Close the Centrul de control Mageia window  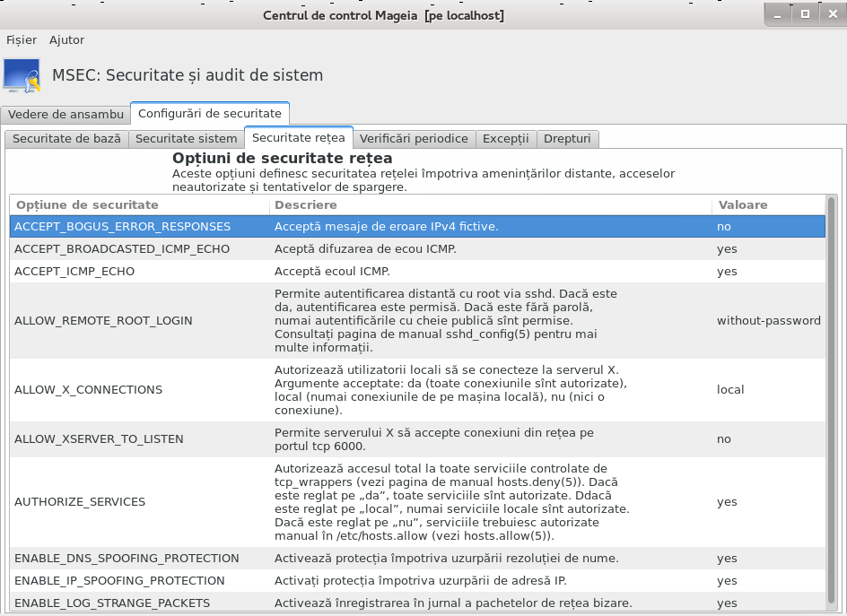tap(833, 15)
